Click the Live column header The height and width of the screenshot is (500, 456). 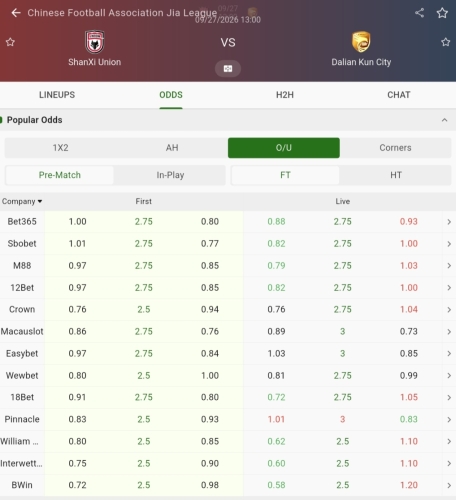pyautogui.click(x=343, y=201)
